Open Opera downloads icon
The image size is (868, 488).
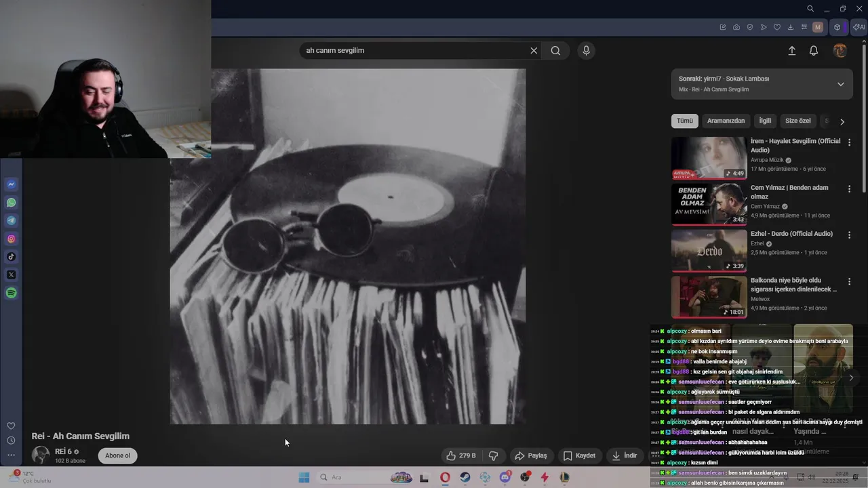point(791,27)
